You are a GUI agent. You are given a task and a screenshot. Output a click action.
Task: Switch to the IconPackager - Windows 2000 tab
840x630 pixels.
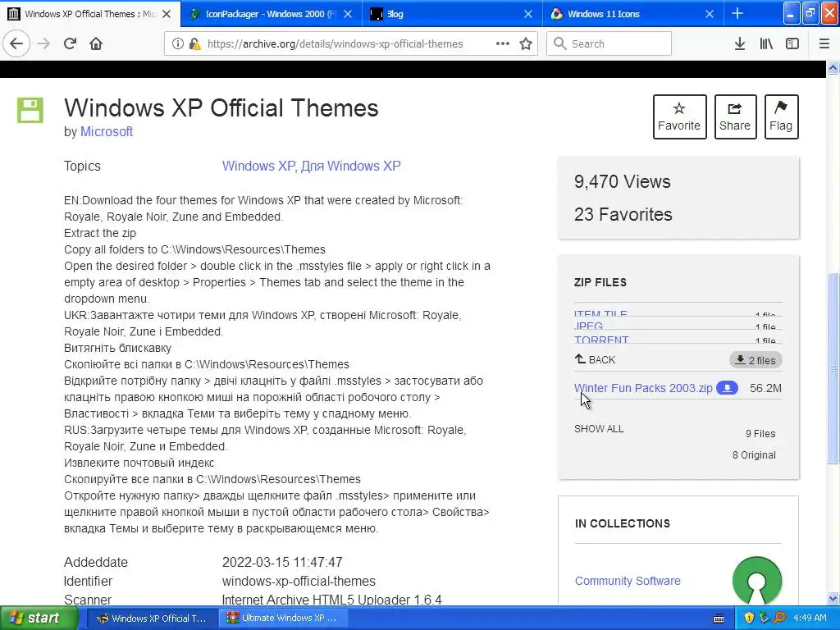tap(271, 14)
